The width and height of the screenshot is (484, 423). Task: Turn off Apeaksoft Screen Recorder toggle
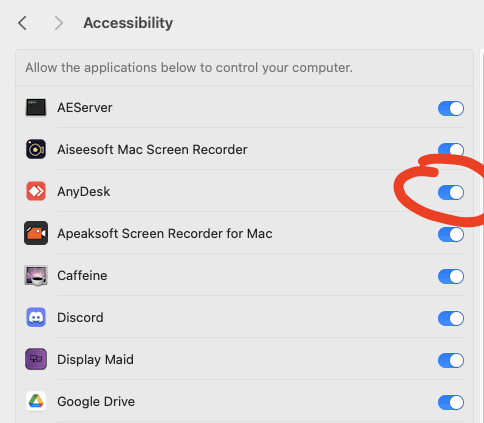[451, 234]
